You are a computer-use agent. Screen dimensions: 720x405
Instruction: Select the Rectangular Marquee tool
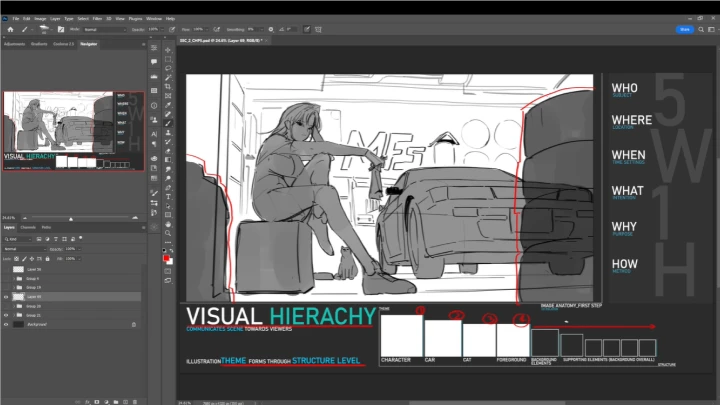[x=168, y=59]
